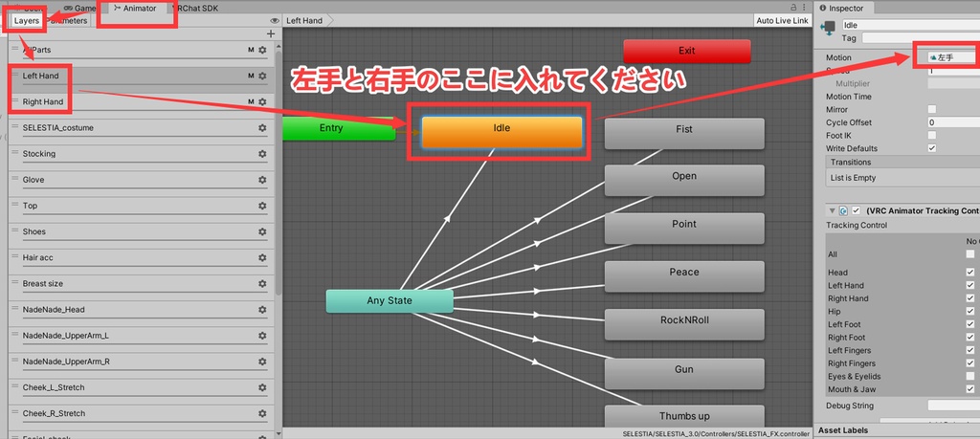Open settings gear for Breast size layer

[262, 283]
